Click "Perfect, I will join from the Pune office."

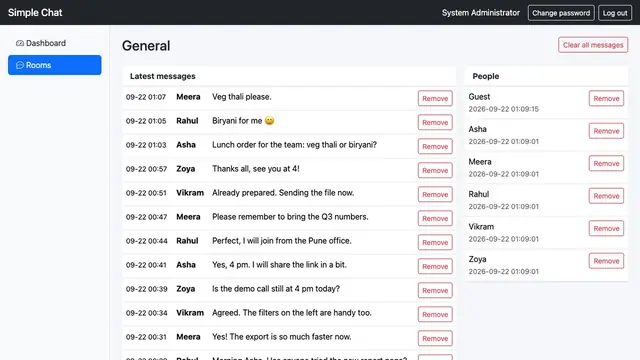[282, 241]
